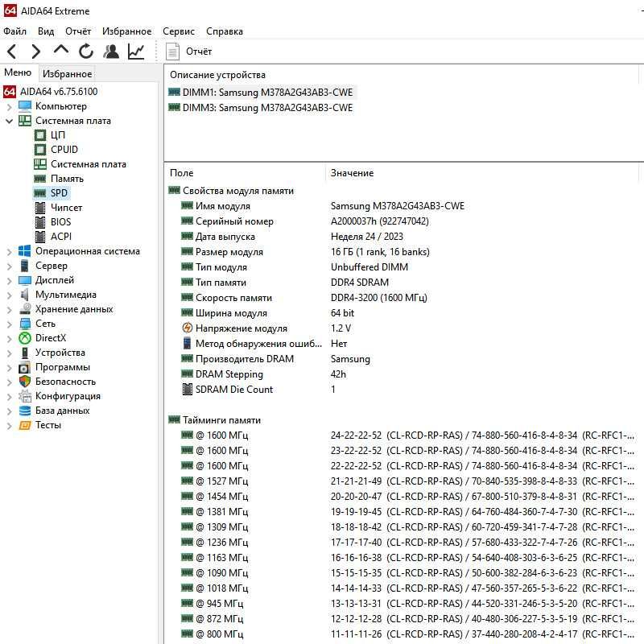This screenshot has width=644, height=644.
Task: Click the Отчёт toolbar button label
Action: [199, 52]
